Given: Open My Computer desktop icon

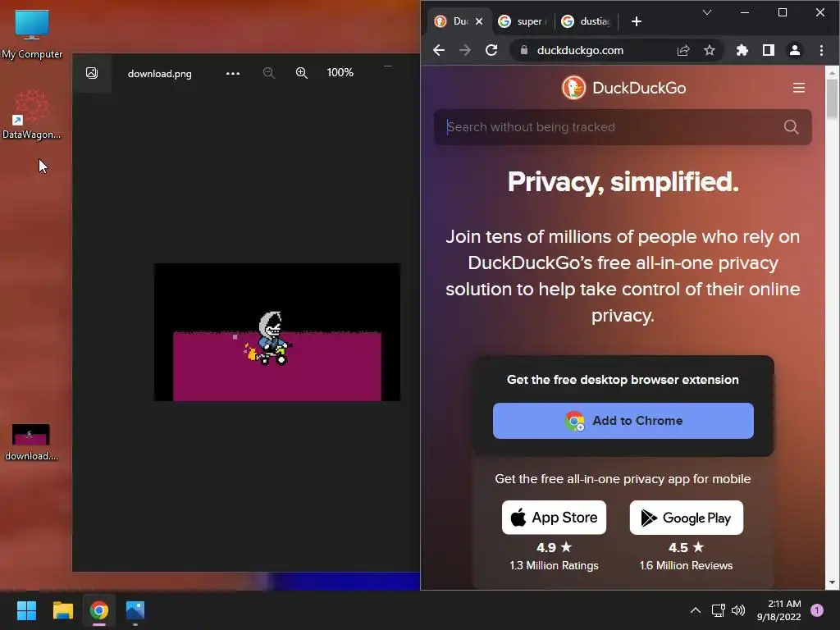Looking at the screenshot, I should click(32, 34).
